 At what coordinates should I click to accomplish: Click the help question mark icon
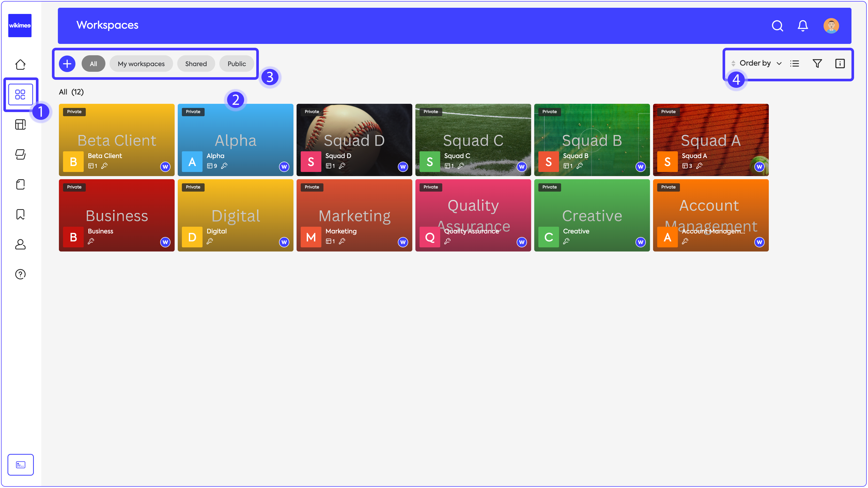click(x=20, y=274)
